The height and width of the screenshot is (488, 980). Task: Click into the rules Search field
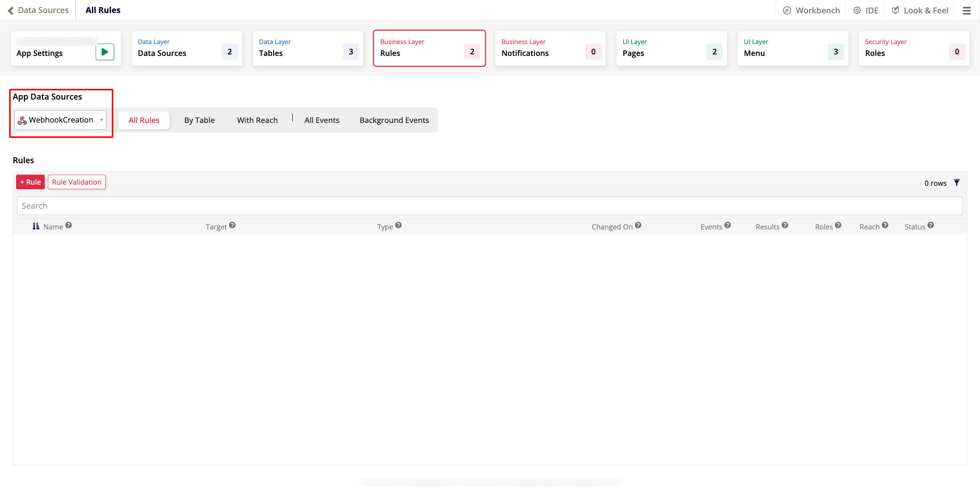(489, 206)
